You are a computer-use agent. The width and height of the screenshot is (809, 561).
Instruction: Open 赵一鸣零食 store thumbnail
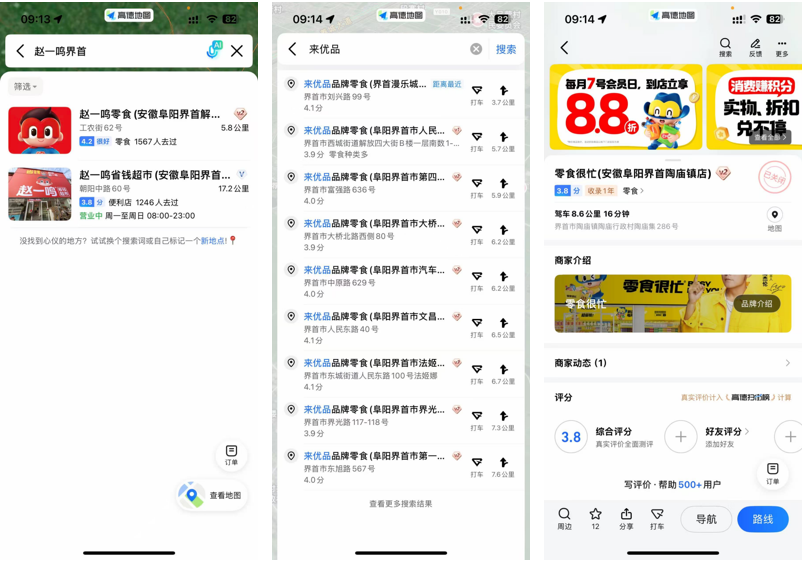(40, 130)
